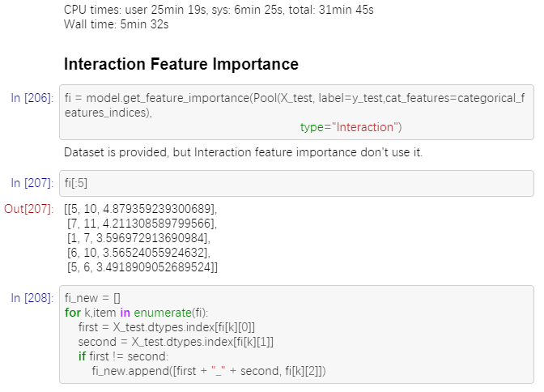The width and height of the screenshot is (544, 392).
Task: Click the fi_new.append code line
Action: pyautogui.click(x=209, y=371)
